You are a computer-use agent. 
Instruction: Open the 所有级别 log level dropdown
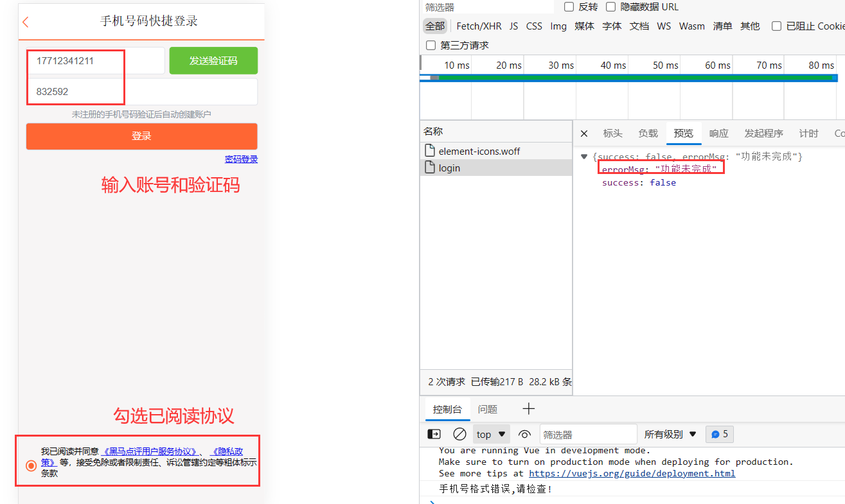point(670,434)
